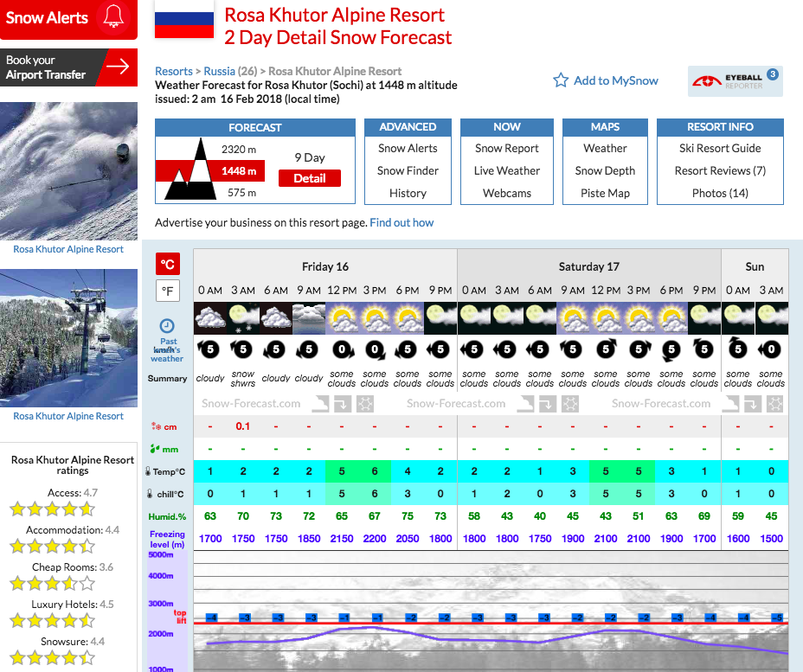The image size is (803, 672).
Task: Open skier powder photo thumbnail
Action: pos(68,171)
